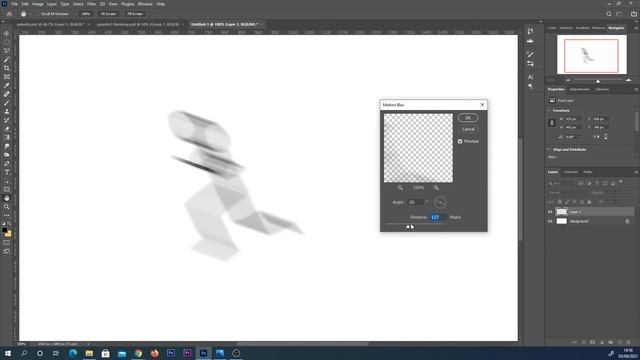
Task: Select the Brush tool
Action: [x=7, y=103]
